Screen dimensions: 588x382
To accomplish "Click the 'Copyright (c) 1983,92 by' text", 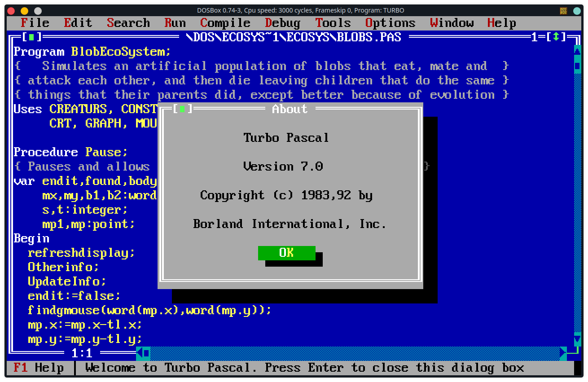I will [286, 195].
